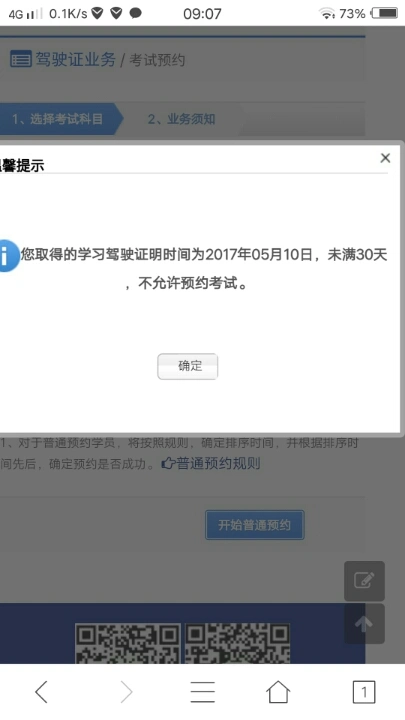Jump to top with the up-arrow button
The image size is (405, 720).
click(x=364, y=624)
